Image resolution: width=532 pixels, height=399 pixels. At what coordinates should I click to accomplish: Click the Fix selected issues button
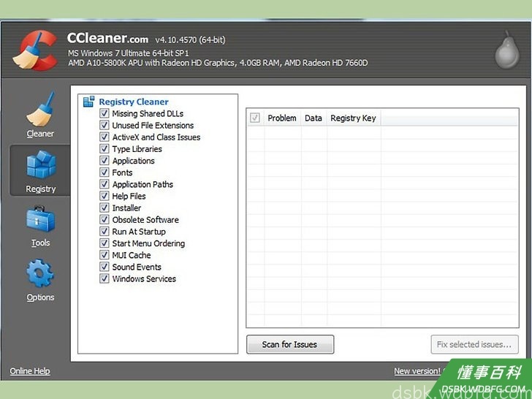click(474, 344)
